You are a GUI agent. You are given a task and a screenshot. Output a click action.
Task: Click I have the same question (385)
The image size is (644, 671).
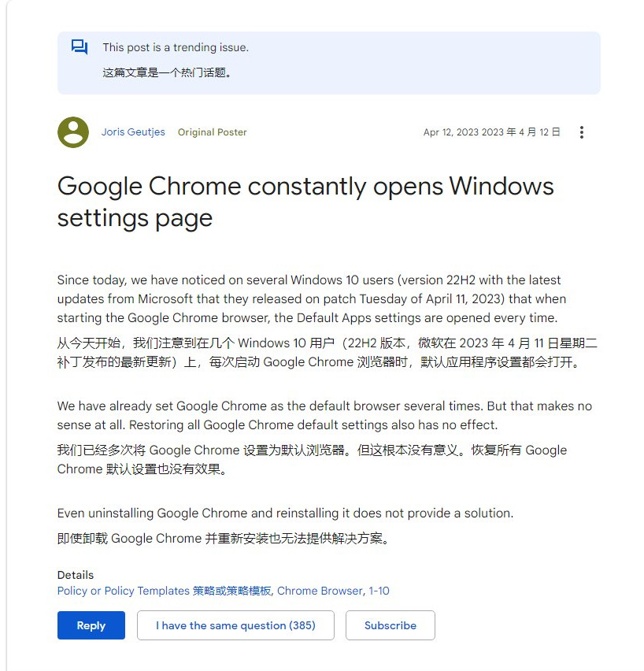(235, 625)
